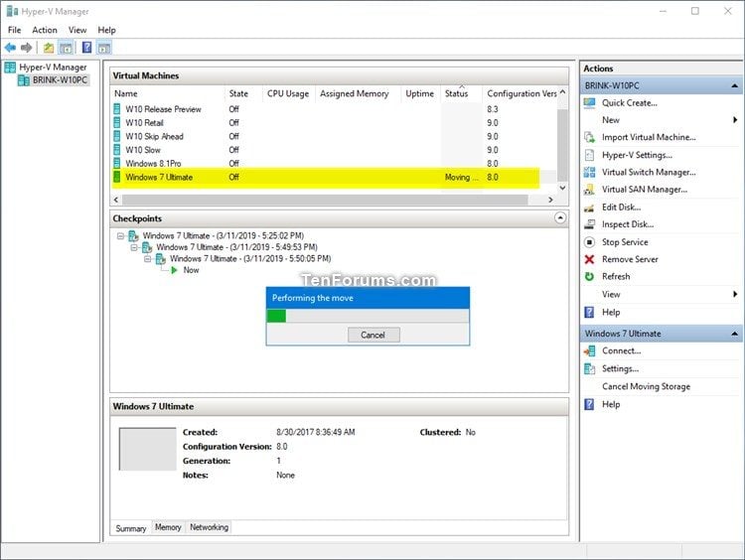This screenshot has height=560, width=745.
Task: Switch to the Networking tab
Action: tap(209, 527)
